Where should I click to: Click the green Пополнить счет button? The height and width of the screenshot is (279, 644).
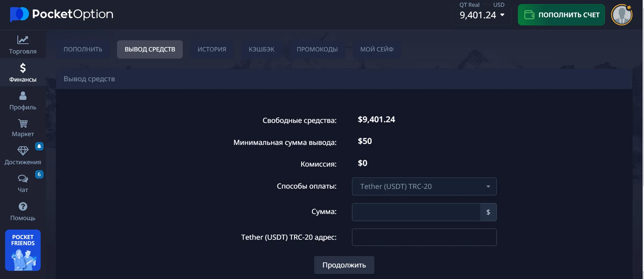(x=561, y=15)
